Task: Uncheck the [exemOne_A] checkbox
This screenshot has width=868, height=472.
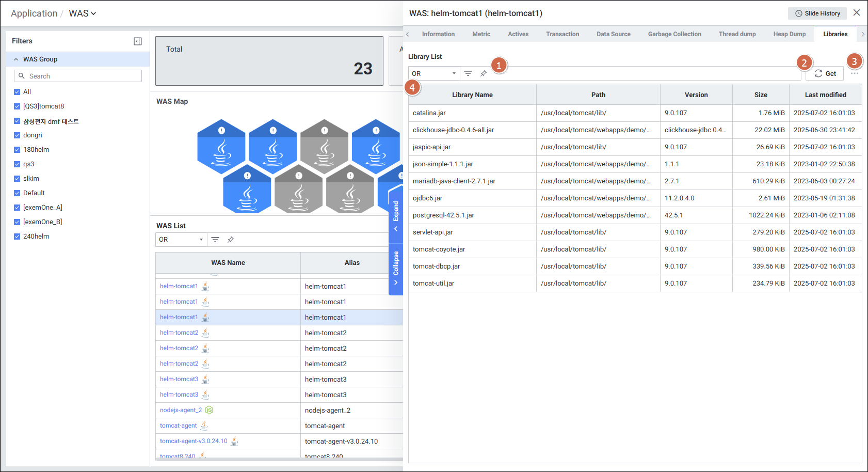Action: pos(17,208)
